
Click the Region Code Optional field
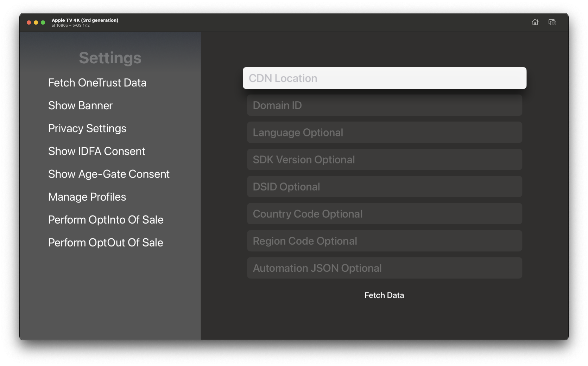pos(385,241)
